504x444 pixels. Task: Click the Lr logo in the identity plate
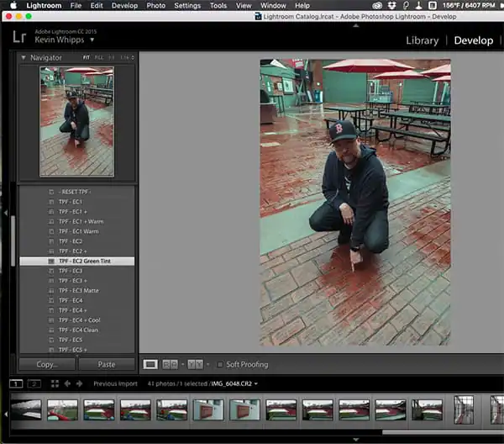pyautogui.click(x=19, y=37)
